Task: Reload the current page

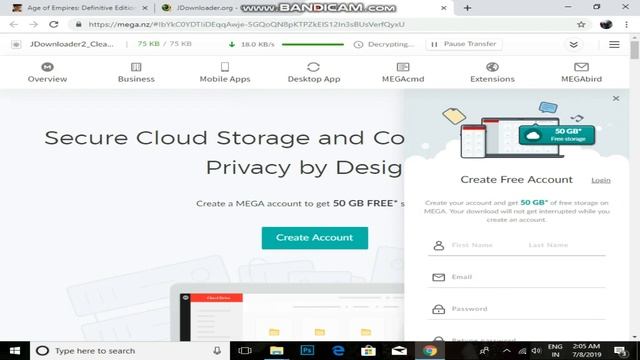Action: tap(53, 24)
